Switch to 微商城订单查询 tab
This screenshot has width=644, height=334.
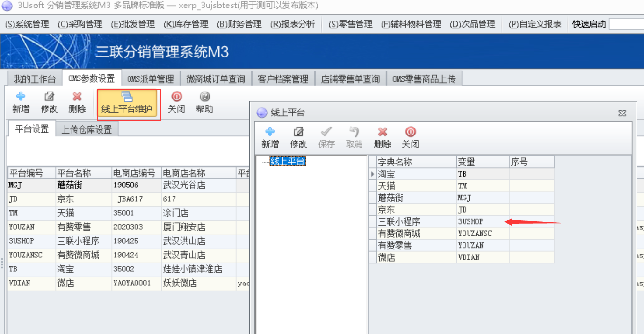[216, 79]
